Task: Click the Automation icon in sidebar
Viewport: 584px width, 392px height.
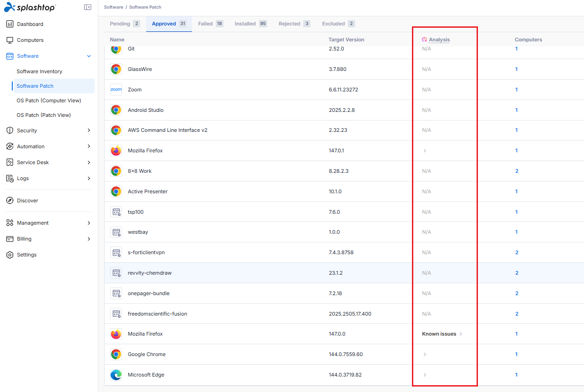Action: [10, 146]
